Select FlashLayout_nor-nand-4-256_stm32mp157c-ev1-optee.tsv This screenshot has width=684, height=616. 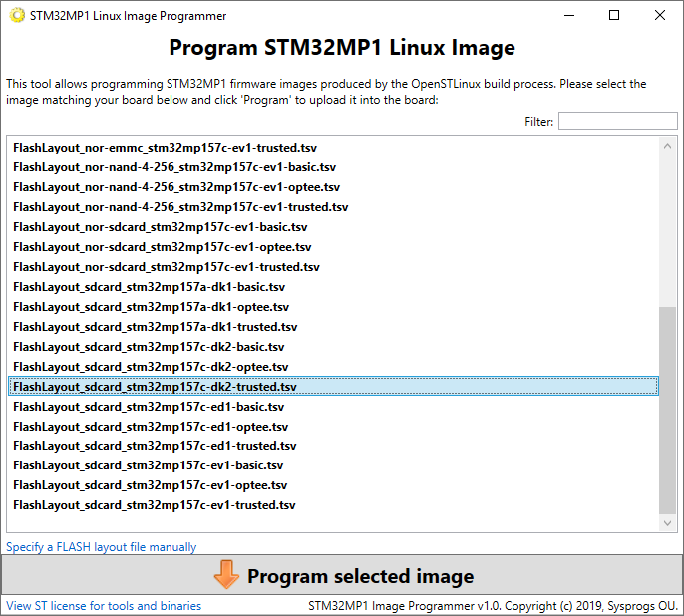point(334,187)
